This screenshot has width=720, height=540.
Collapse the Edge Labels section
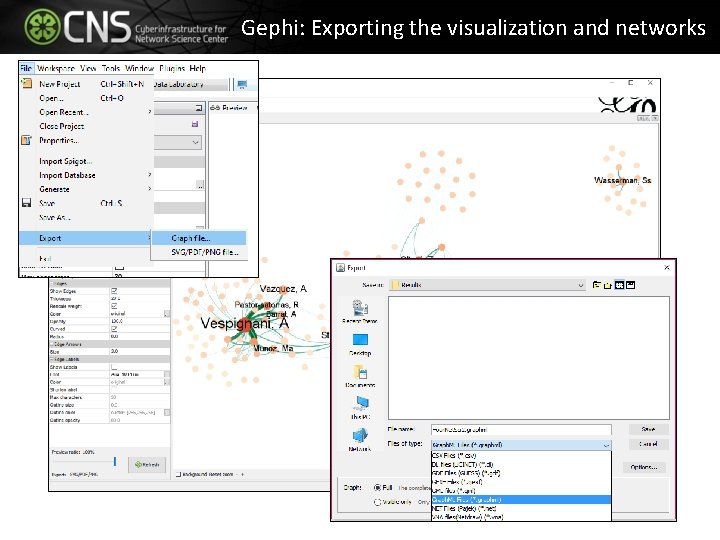51,359
